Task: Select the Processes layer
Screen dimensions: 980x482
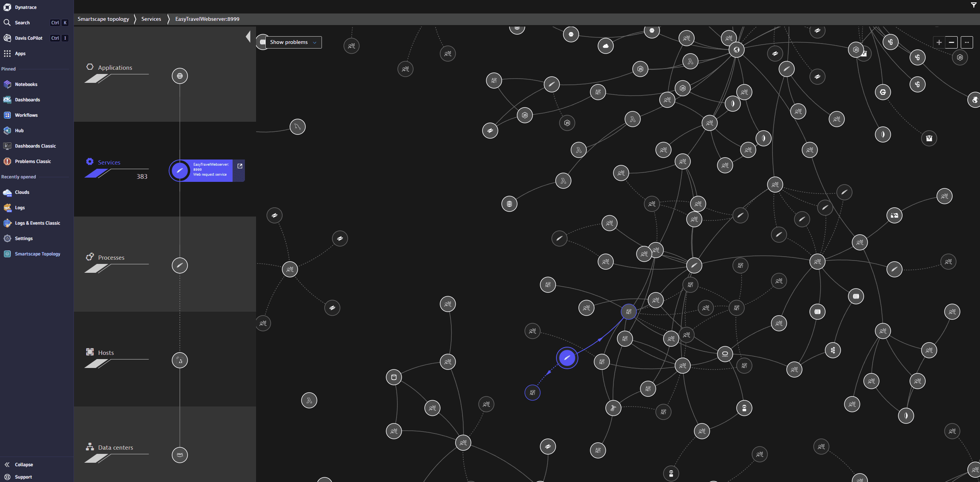Action: click(x=111, y=257)
